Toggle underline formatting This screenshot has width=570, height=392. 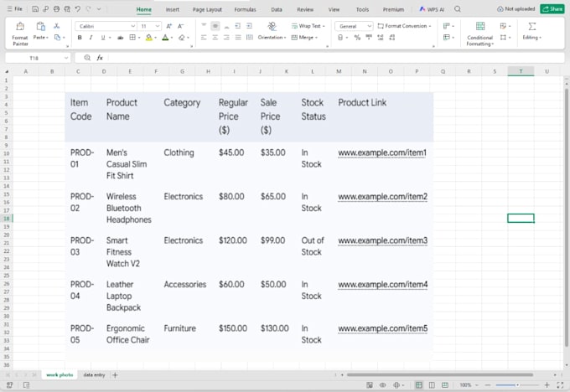(x=103, y=38)
